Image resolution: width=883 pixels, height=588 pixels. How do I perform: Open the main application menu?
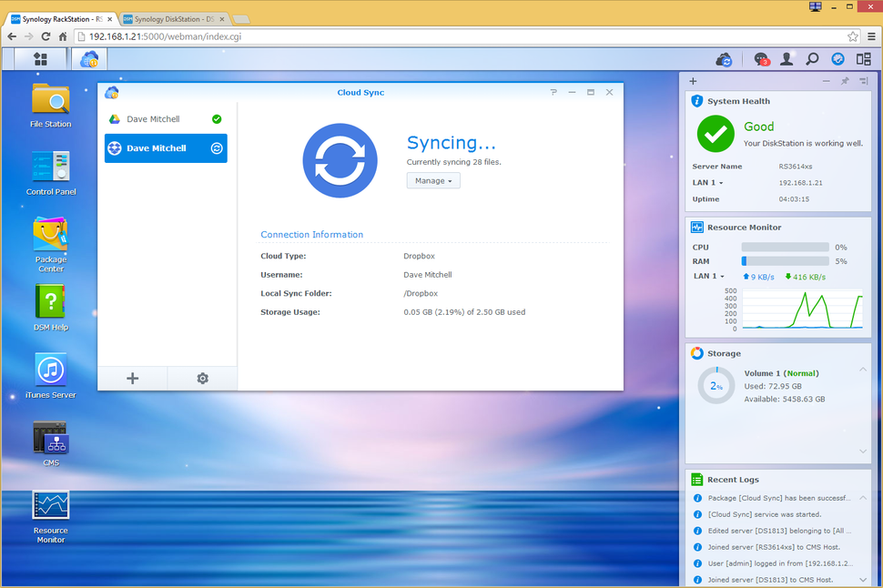(39, 58)
